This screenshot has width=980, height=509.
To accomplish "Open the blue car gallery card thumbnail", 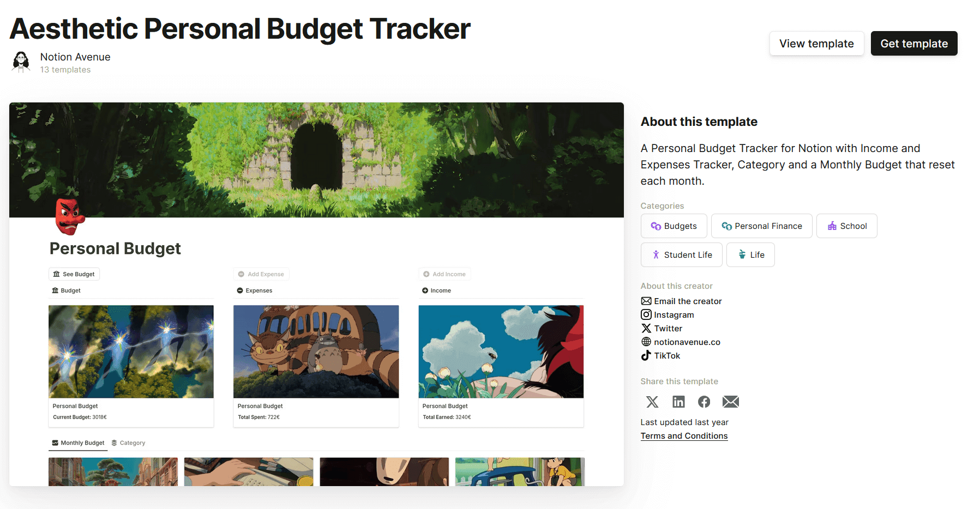I will pos(520,472).
